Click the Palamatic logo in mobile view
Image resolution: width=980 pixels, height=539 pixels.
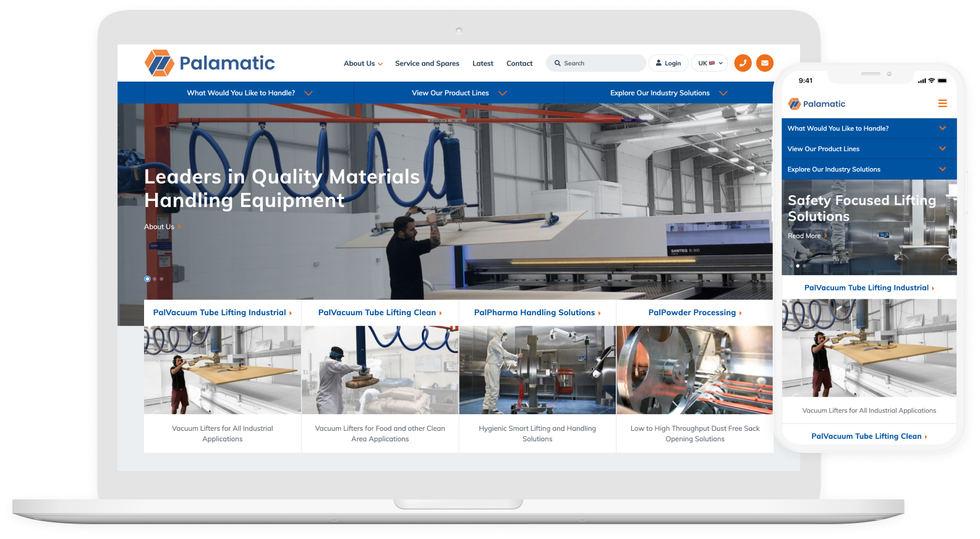pyautogui.click(x=817, y=104)
